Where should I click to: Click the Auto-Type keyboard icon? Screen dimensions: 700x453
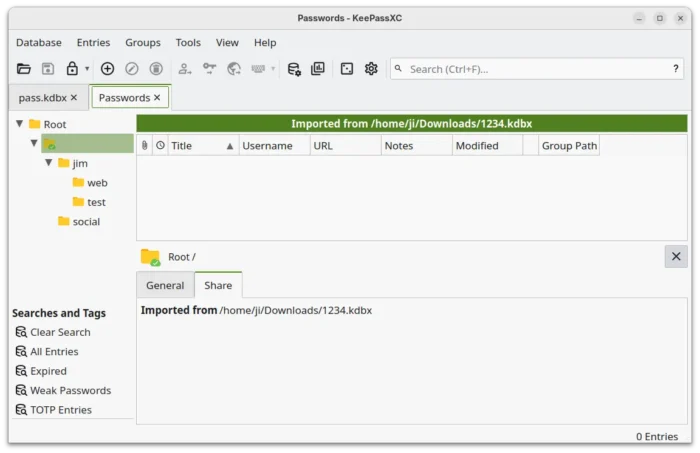pyautogui.click(x=258, y=69)
